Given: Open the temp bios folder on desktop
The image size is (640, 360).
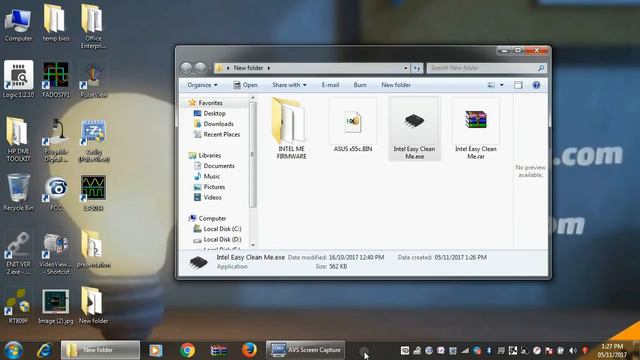Looking at the screenshot, I should [x=56, y=24].
